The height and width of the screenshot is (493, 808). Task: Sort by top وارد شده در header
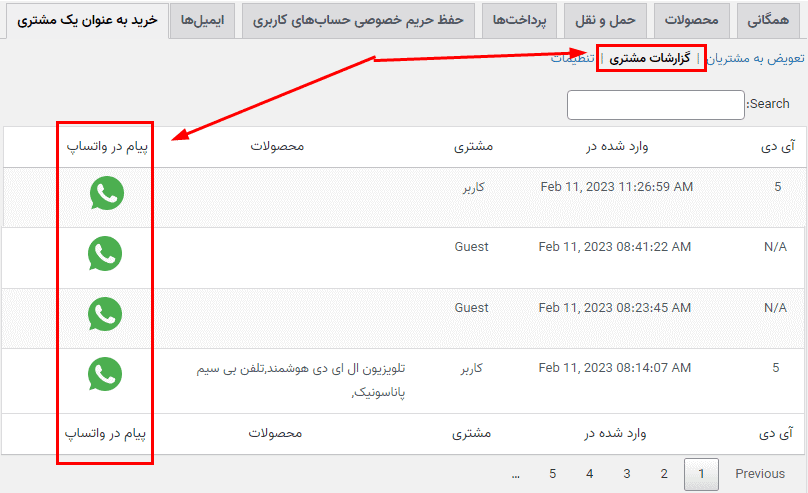(x=617, y=147)
